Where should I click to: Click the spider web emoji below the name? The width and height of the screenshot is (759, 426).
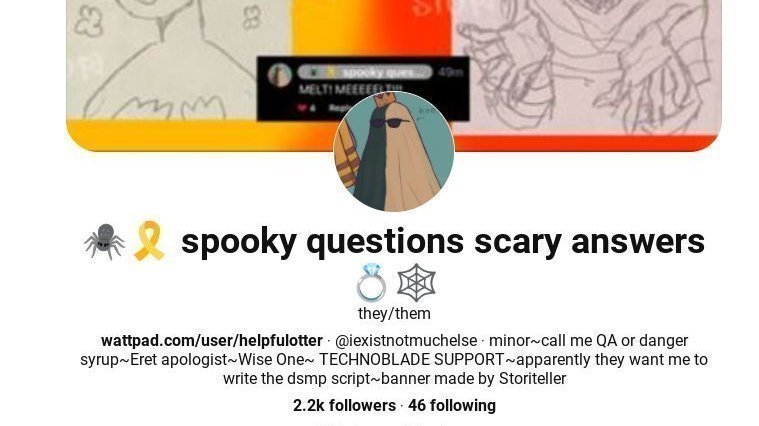point(416,283)
